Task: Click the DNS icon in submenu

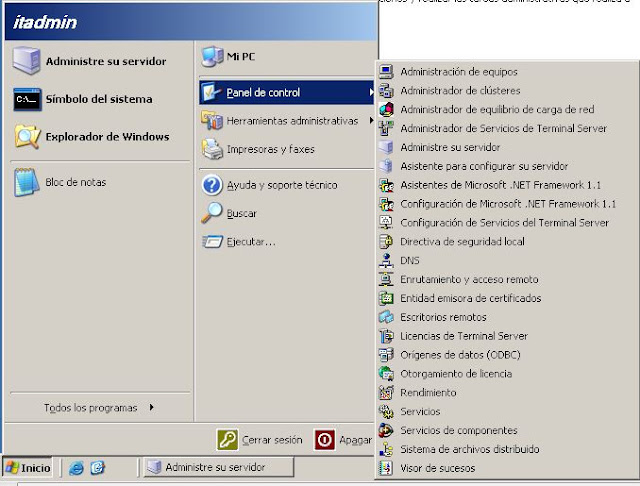Action: click(386, 260)
